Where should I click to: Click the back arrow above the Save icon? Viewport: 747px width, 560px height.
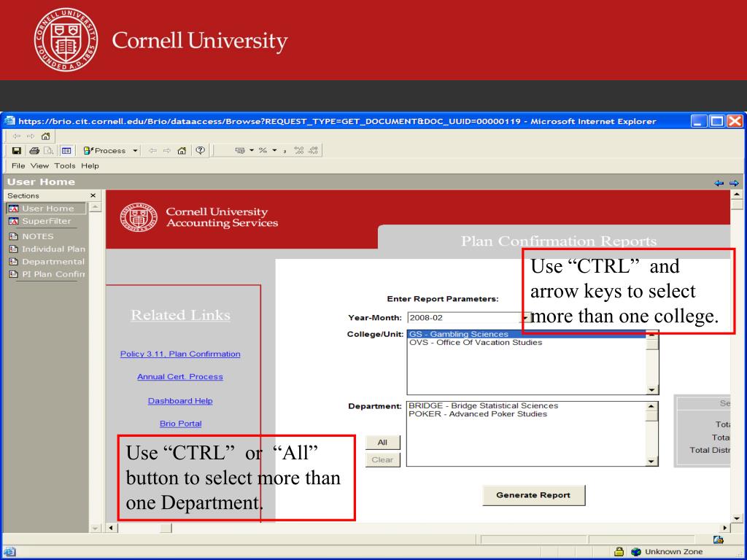(17, 136)
